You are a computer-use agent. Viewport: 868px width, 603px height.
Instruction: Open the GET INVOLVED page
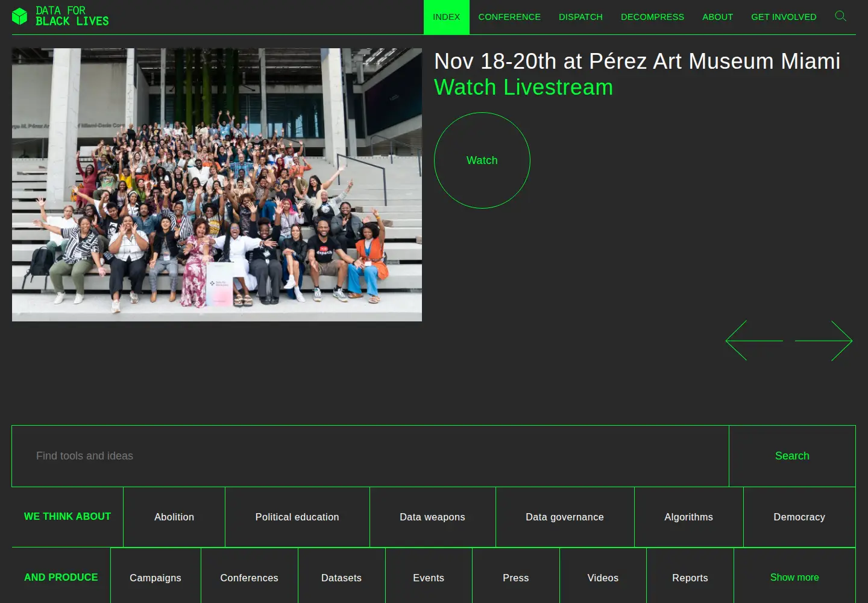[x=784, y=17]
